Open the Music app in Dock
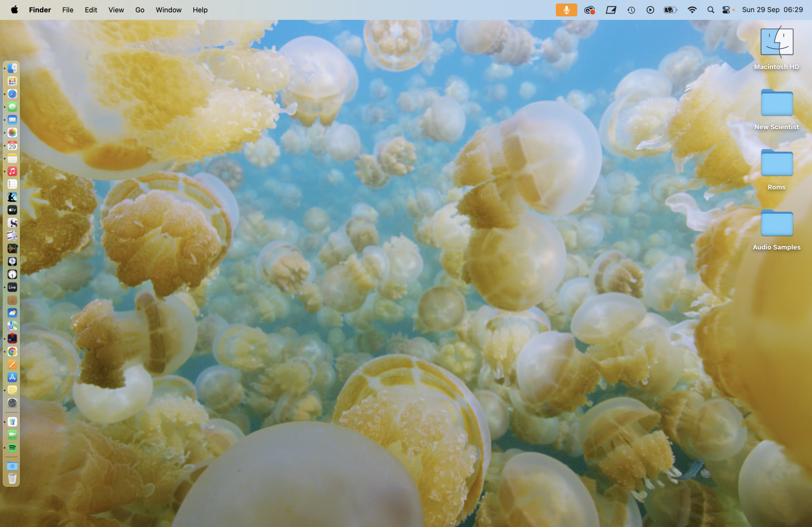Image resolution: width=812 pixels, height=527 pixels. pos(12,171)
